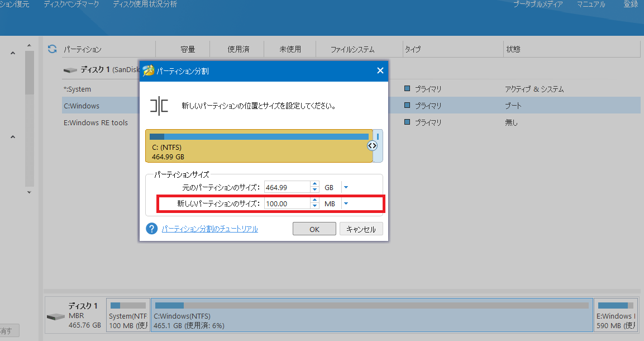Grab the split slider handle with arrows

(372, 145)
